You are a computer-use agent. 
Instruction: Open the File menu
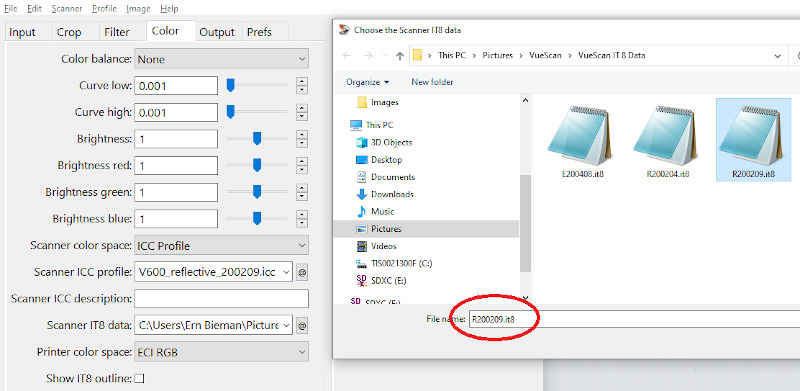click(10, 9)
